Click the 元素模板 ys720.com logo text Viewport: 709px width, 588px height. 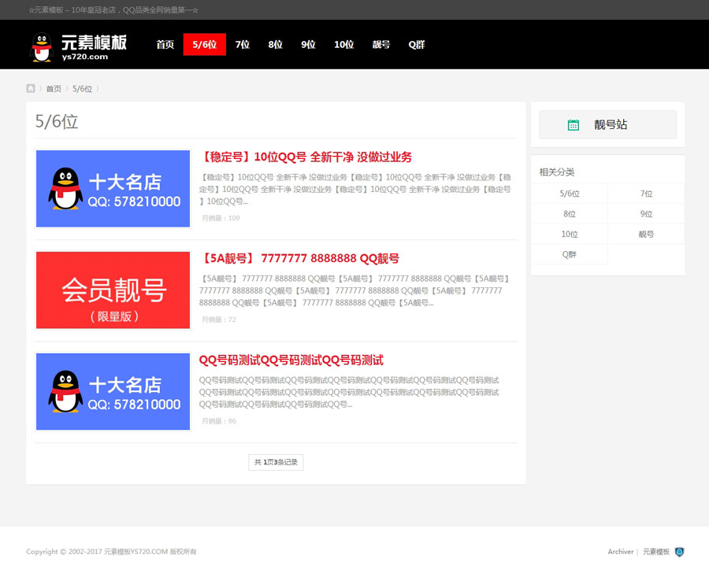pyautogui.click(x=94, y=47)
